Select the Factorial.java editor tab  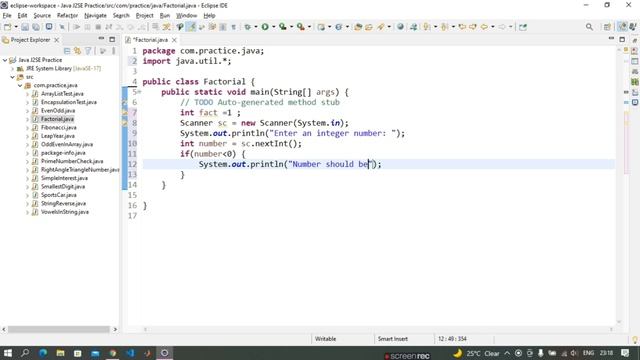tap(150, 40)
